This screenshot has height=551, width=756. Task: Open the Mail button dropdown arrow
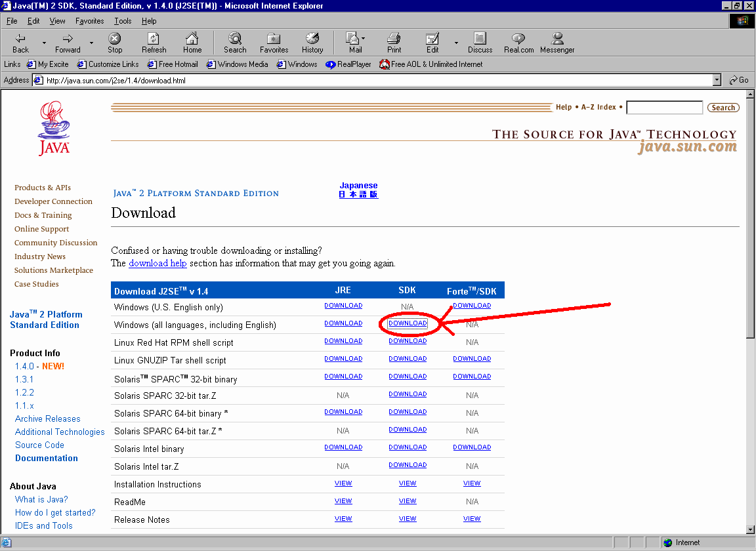363,38
